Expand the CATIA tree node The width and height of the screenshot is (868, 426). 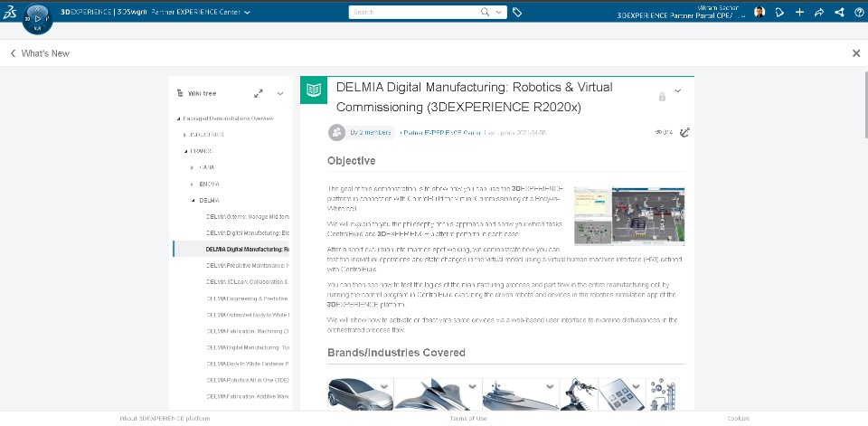click(x=192, y=167)
